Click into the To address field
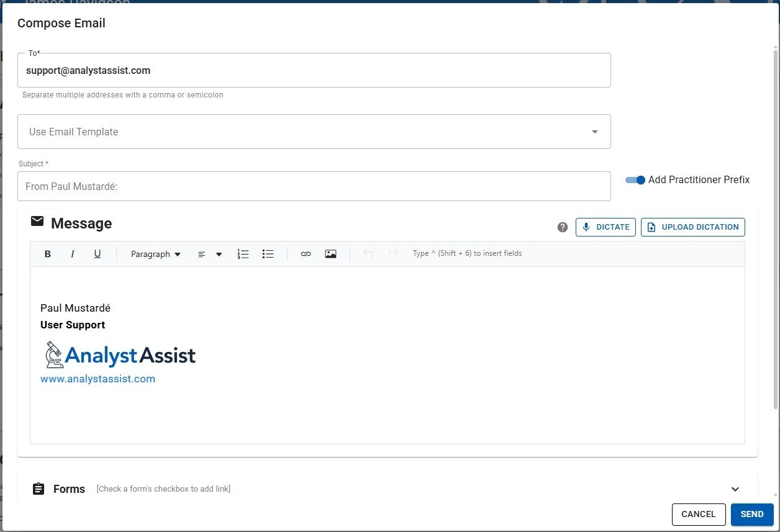The image size is (780, 532). point(314,70)
